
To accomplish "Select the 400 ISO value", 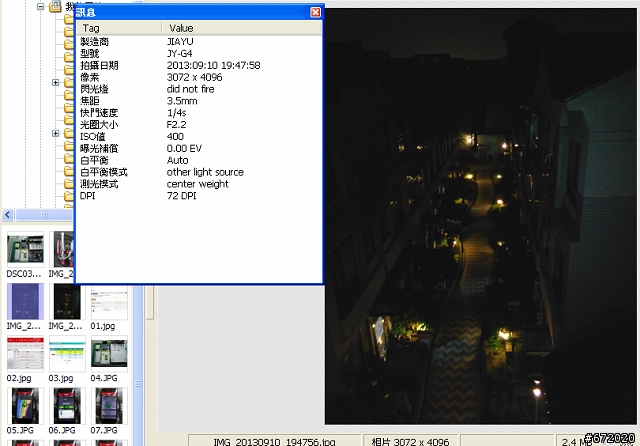I will pyautogui.click(x=175, y=136).
